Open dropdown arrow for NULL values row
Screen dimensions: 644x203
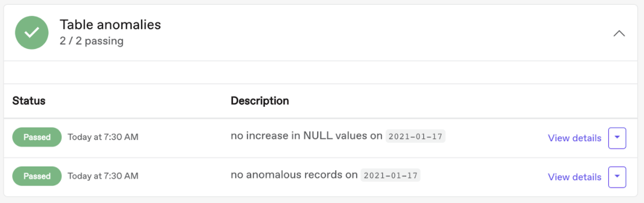point(617,138)
